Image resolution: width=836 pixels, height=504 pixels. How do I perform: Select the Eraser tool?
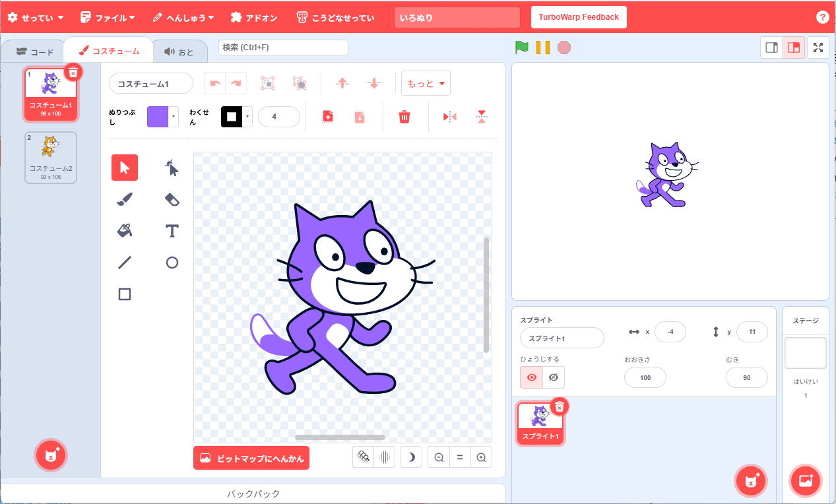pyautogui.click(x=172, y=199)
